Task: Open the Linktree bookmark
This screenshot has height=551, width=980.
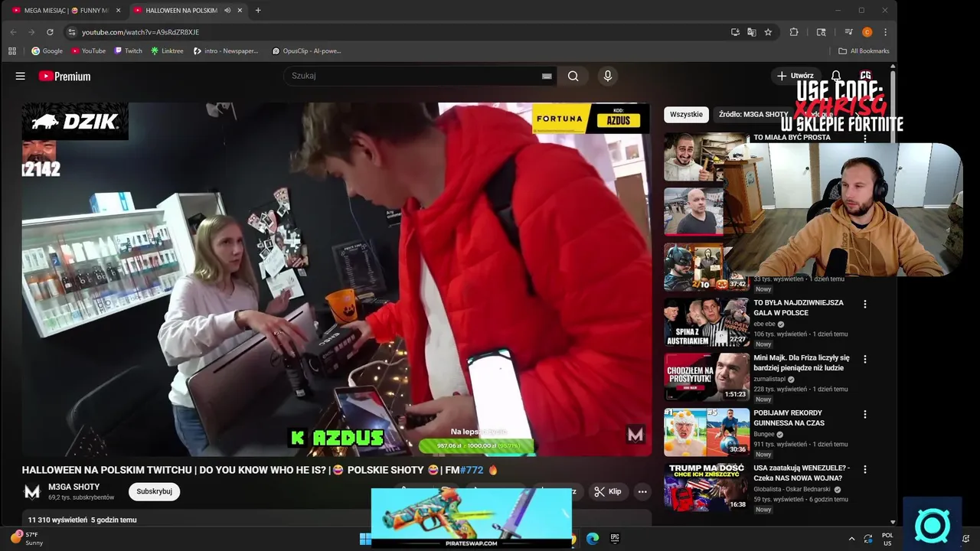Action: [x=167, y=51]
